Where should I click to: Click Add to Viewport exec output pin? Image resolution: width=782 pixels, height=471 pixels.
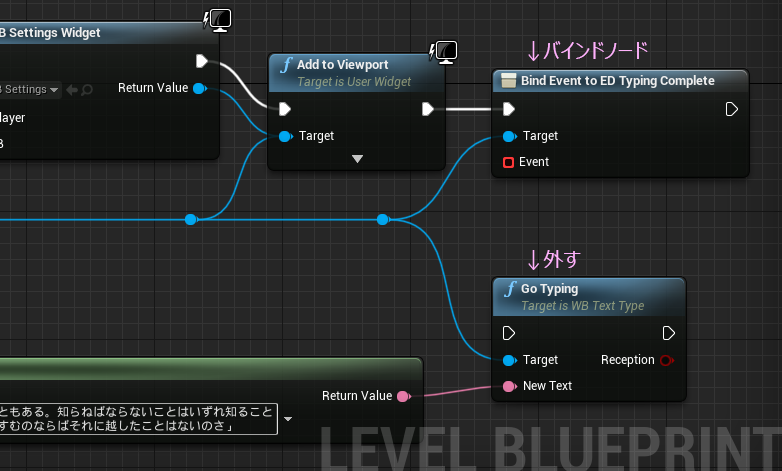click(427, 109)
